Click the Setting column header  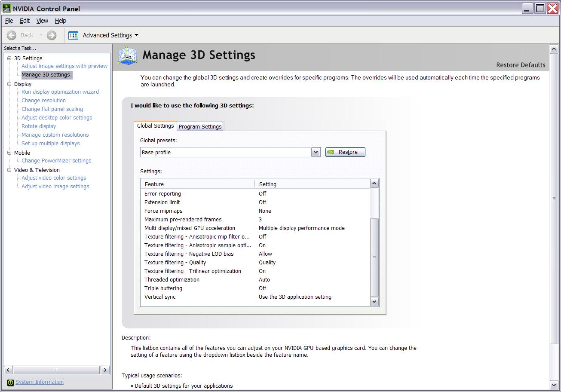(x=312, y=184)
